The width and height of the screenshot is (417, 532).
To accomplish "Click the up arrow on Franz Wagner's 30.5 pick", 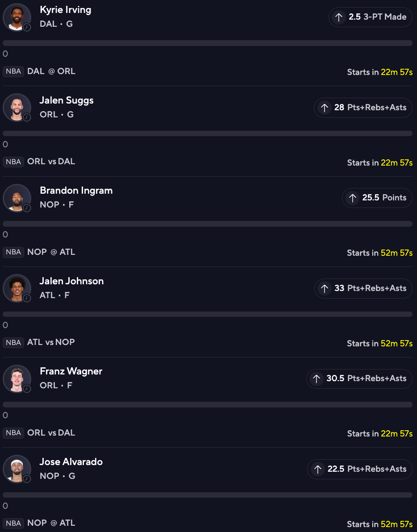I will pos(317,378).
